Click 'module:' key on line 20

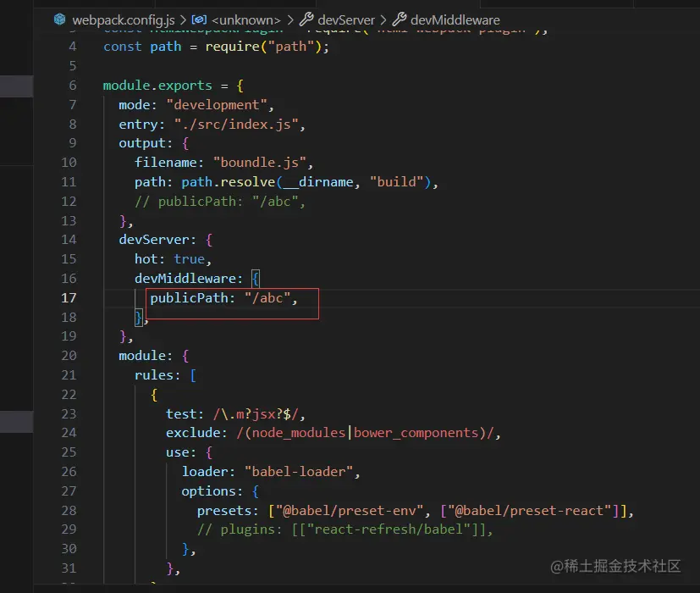pyautogui.click(x=146, y=356)
